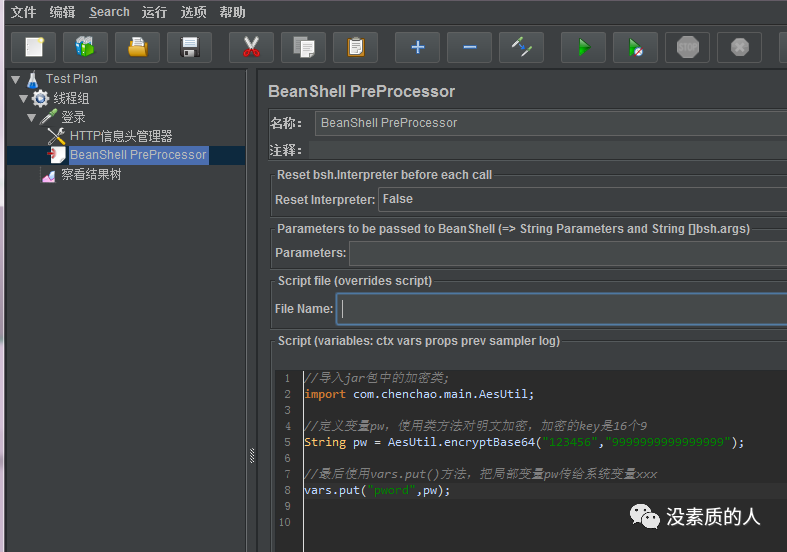Click the vars.put("pword",pw) line
Viewport: 787px width, 552px height.
point(377,490)
